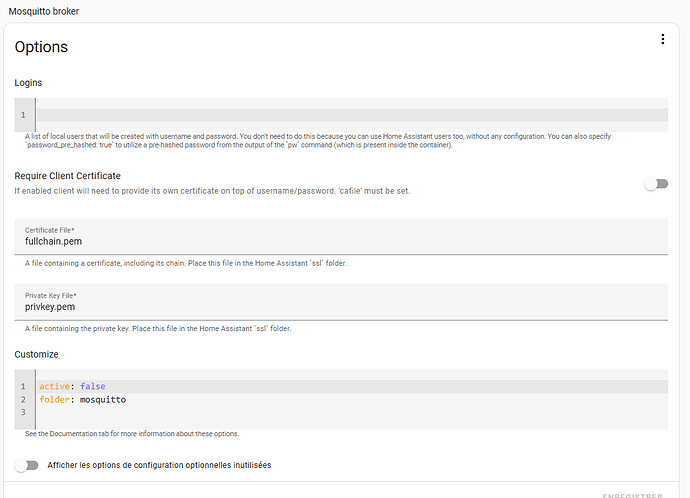This screenshot has width=690, height=498.
Task: Click the 'Mosquitto broker' page title
Action: tap(44, 10)
